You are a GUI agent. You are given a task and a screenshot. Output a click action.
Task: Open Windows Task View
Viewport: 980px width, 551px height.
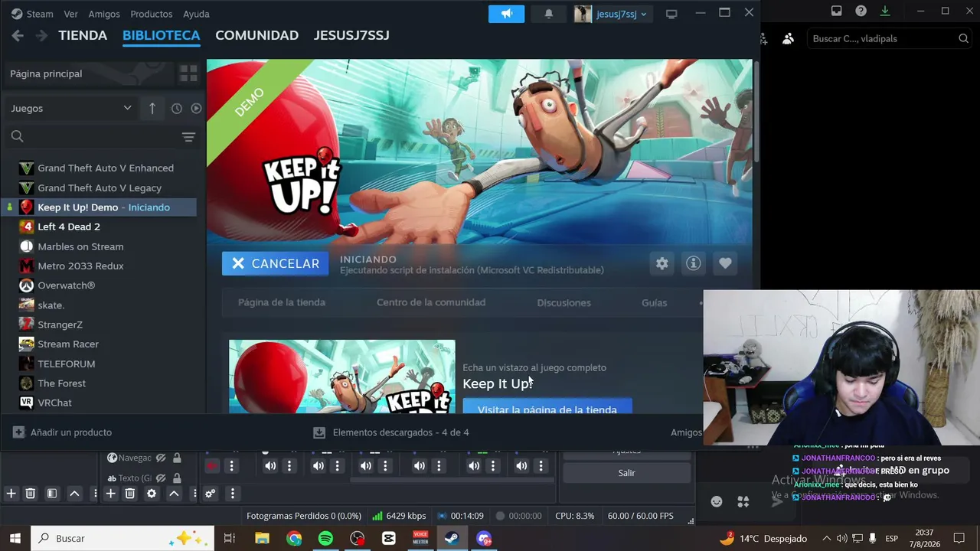click(x=229, y=538)
